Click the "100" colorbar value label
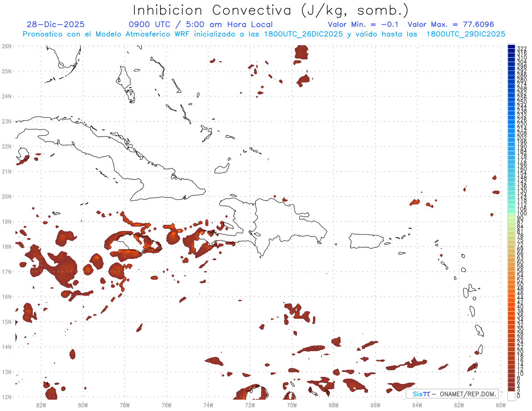 click(521, 214)
